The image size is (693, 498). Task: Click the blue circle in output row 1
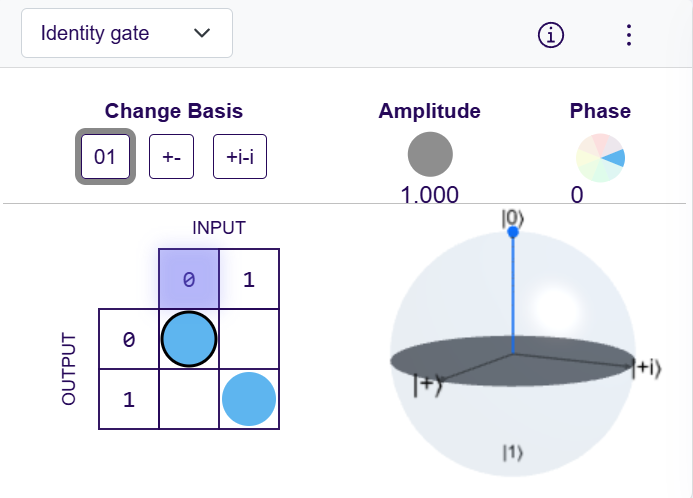(248, 399)
